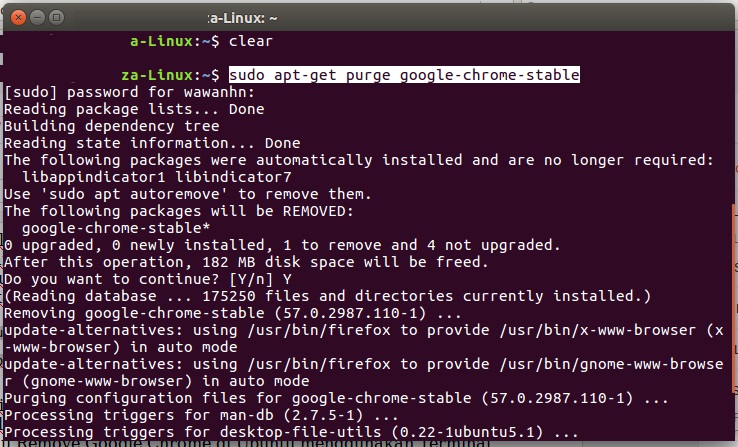Click '-www-browser) in auto mode' line

coord(120,347)
